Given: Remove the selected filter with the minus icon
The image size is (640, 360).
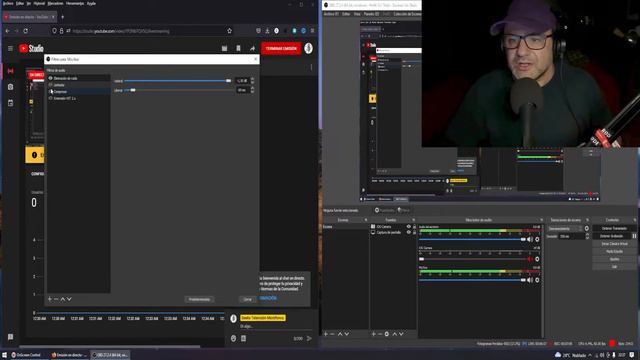Looking at the screenshot, I should coord(56,299).
